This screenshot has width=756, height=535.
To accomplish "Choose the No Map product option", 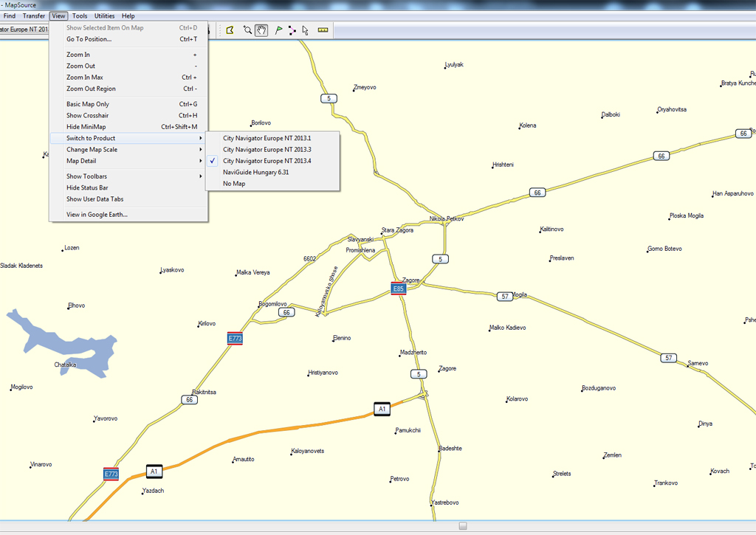I will point(234,184).
